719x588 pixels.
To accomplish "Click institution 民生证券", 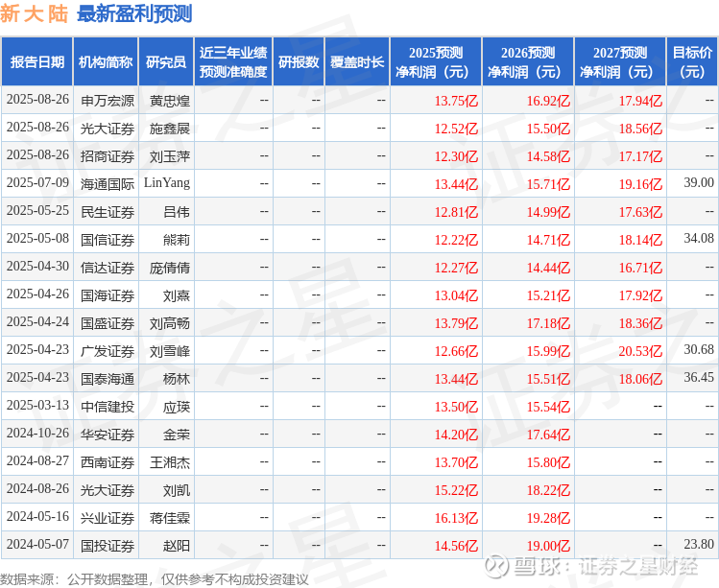I will pyautogui.click(x=108, y=212).
